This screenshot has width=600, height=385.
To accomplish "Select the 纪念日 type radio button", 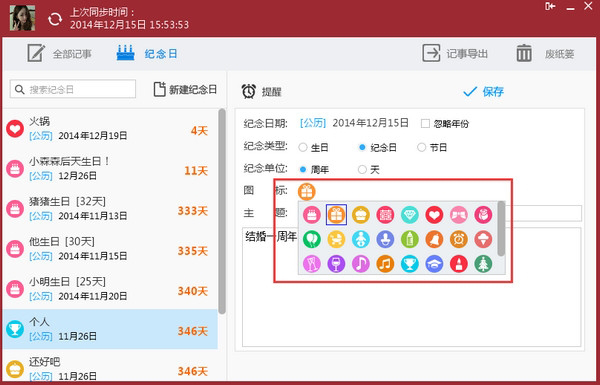I will coord(362,147).
